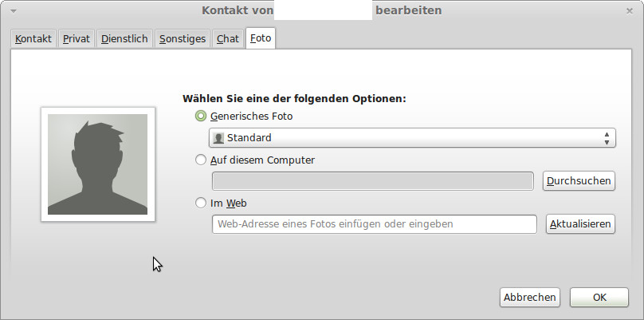Cancel with the Abbrechen button
Screen dimensions: 644x320
[530, 298]
